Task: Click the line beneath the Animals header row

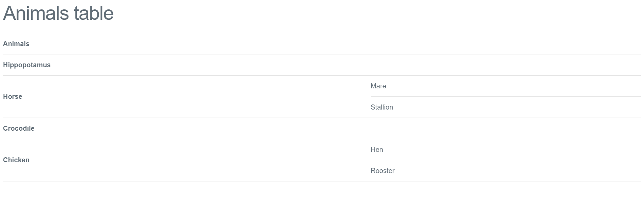Action: click(322, 54)
